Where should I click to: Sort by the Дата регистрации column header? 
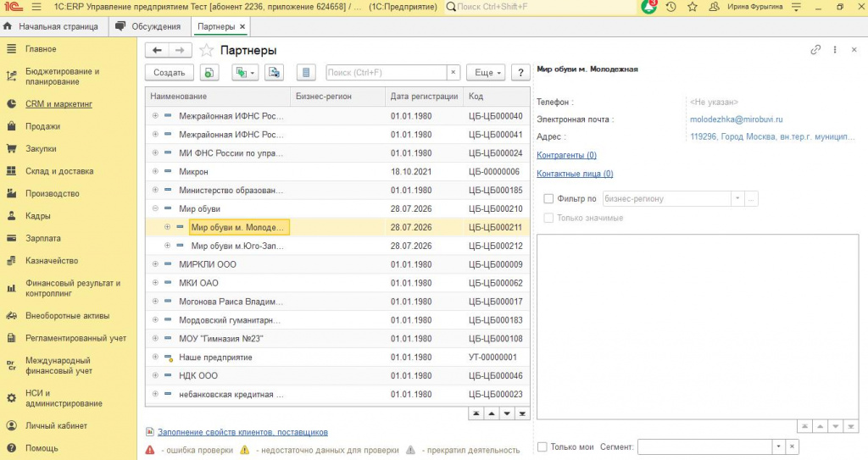[x=424, y=97]
